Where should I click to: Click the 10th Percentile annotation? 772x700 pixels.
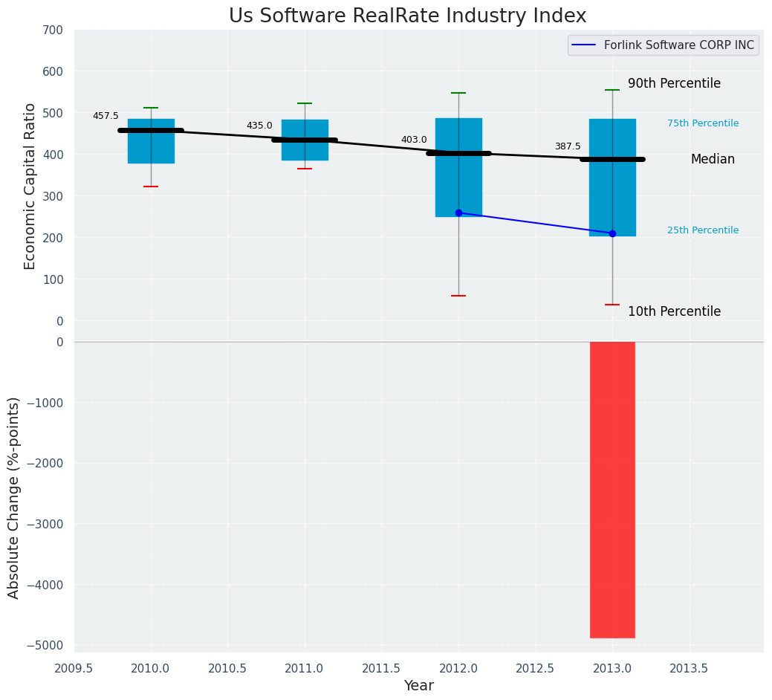[674, 311]
